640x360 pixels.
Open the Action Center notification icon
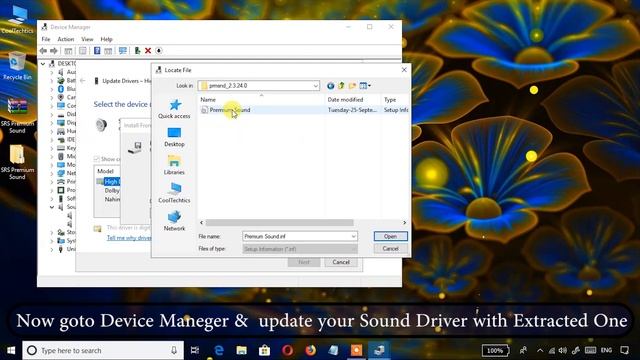pyautogui.click(x=624, y=350)
